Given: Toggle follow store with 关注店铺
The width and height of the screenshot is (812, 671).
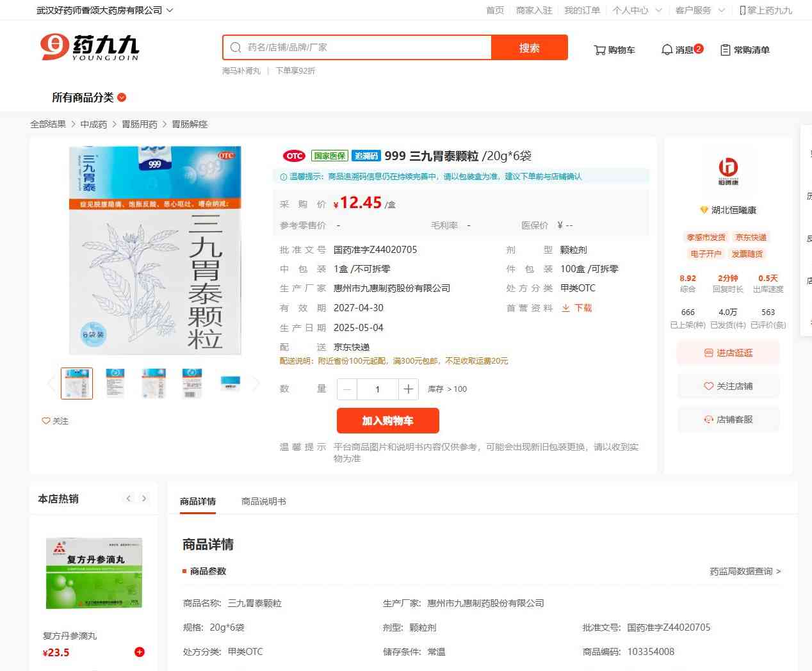Looking at the screenshot, I should [x=728, y=386].
